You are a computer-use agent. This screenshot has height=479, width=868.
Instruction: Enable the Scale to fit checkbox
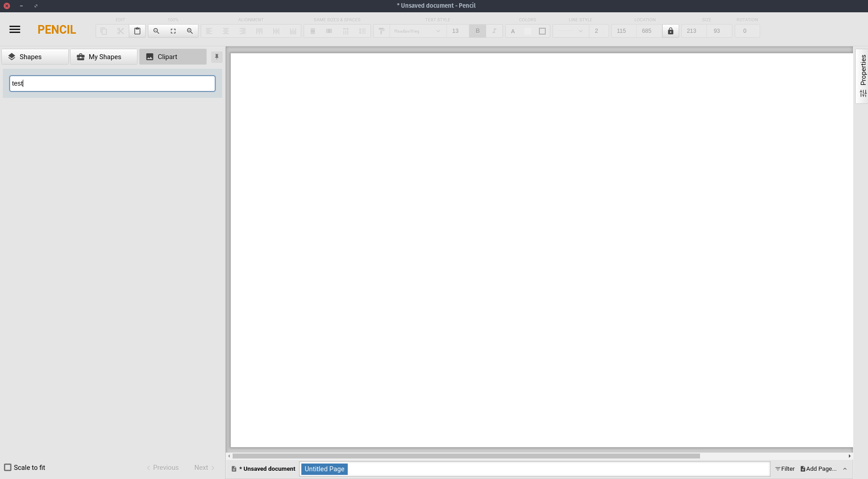[x=8, y=467]
